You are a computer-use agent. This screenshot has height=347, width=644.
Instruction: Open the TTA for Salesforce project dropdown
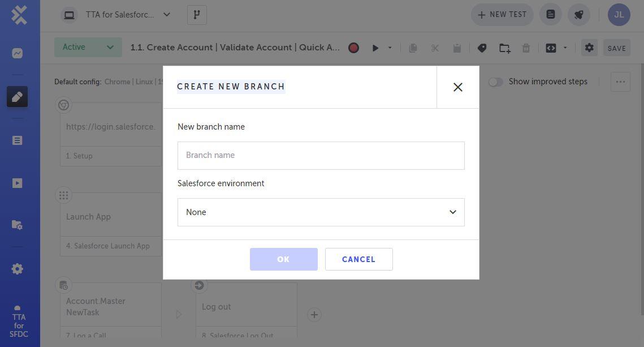pos(118,14)
